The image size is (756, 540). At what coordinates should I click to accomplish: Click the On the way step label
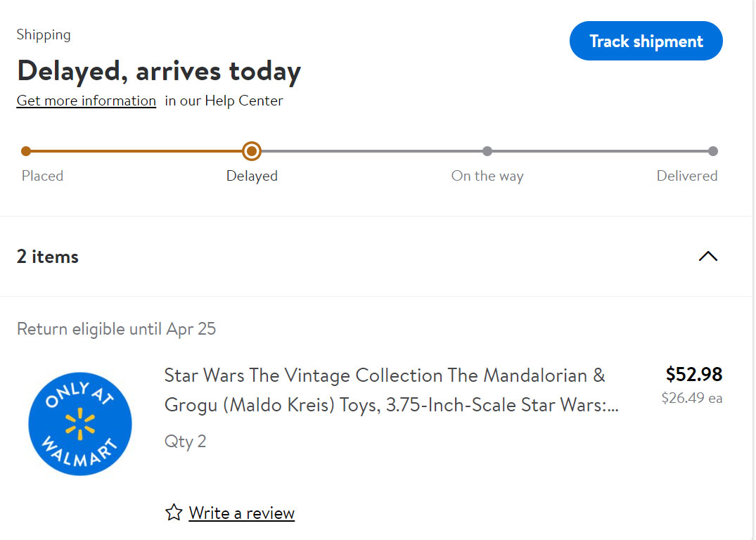point(487,176)
